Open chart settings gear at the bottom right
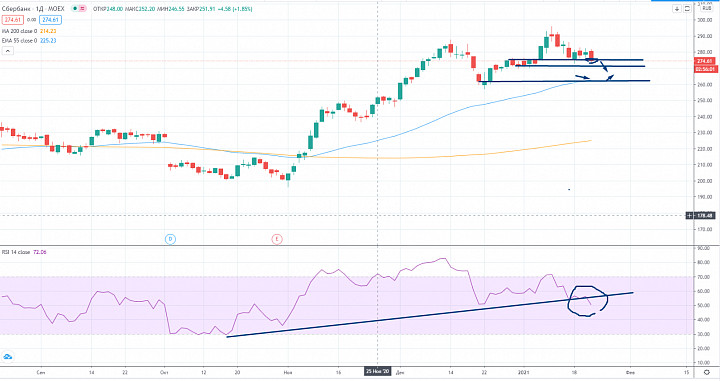The width and height of the screenshot is (720, 381). tap(707, 372)
